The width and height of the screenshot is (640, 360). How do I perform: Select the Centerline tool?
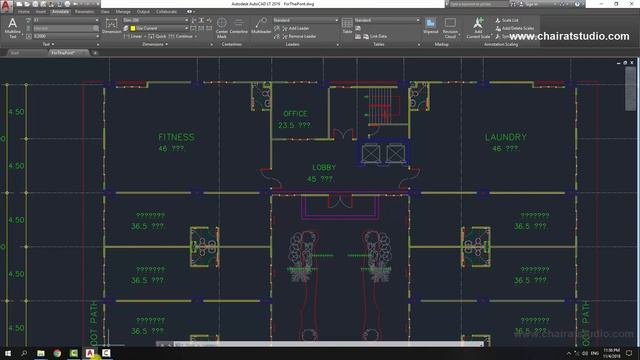[x=239, y=26]
